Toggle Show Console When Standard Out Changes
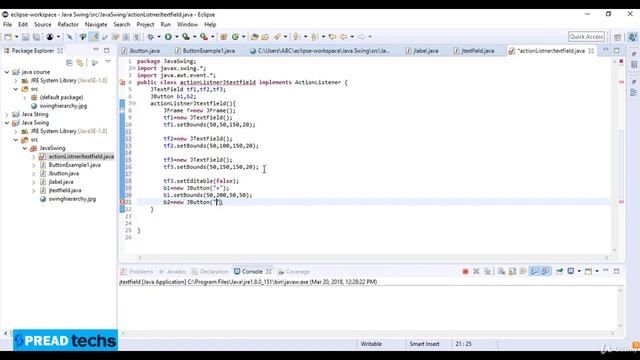This screenshot has width=640, height=360. point(534,271)
